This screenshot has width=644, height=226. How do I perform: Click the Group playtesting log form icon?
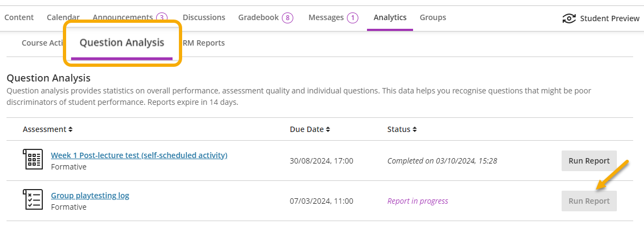(33, 200)
